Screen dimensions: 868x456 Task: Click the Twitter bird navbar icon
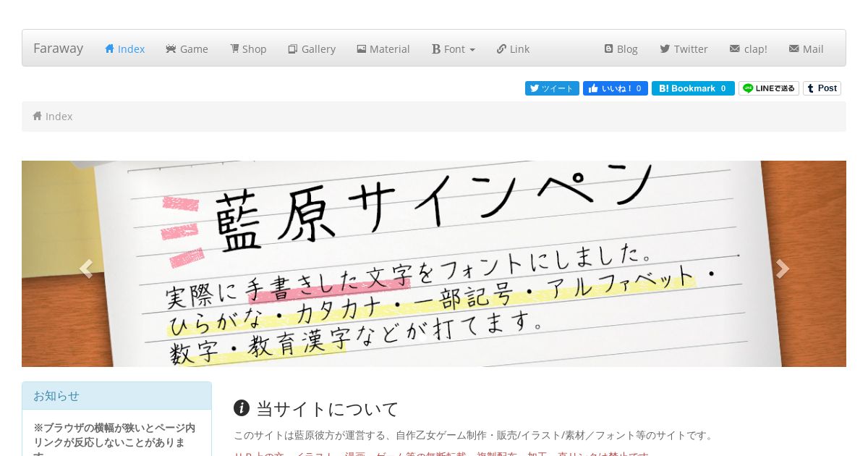[665, 48]
